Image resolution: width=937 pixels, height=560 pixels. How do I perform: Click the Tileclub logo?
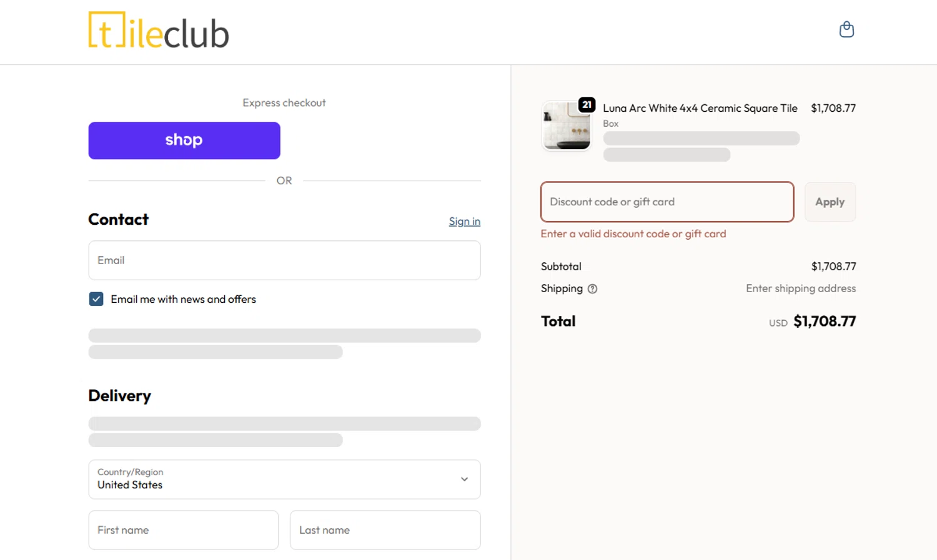(x=159, y=31)
